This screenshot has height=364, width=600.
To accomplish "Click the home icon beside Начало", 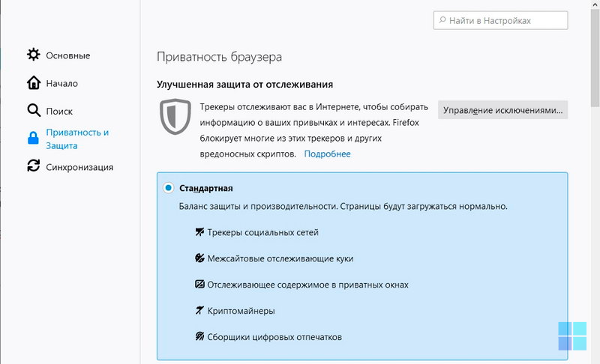I will [x=34, y=83].
